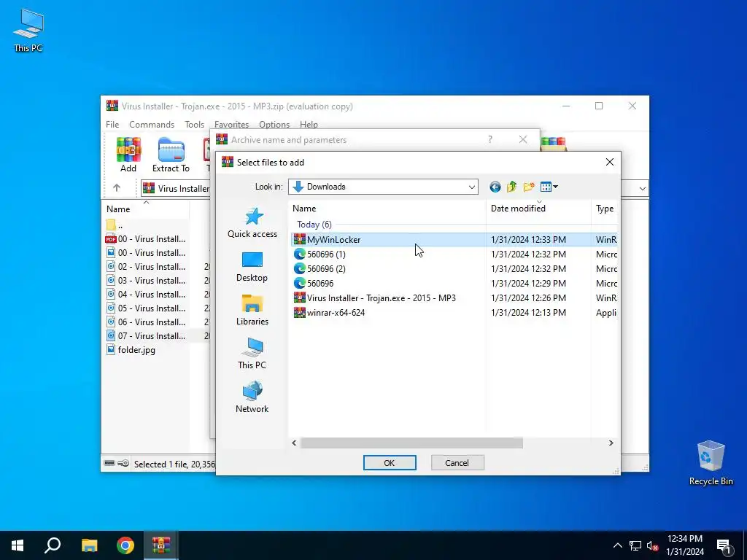The width and height of the screenshot is (747, 560).
Task: Open the File menu
Action: [x=112, y=124]
